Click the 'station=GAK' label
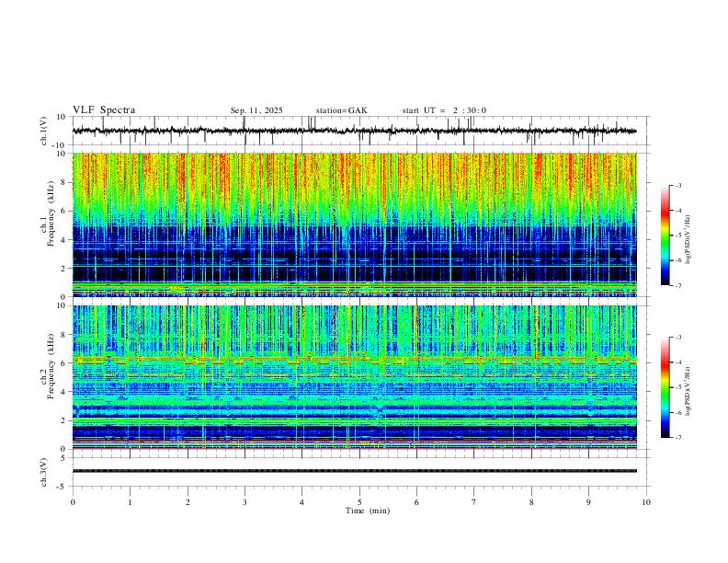 pyautogui.click(x=341, y=110)
